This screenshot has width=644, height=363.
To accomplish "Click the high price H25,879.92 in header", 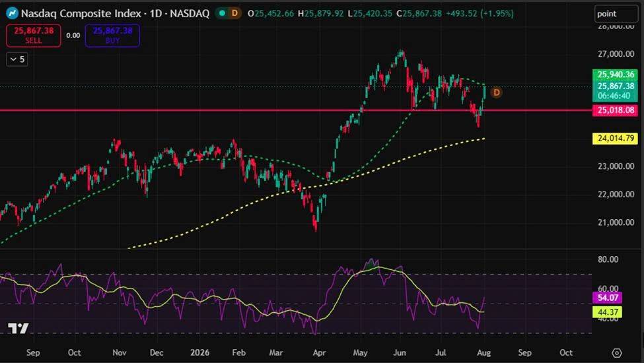I will 321,14.
